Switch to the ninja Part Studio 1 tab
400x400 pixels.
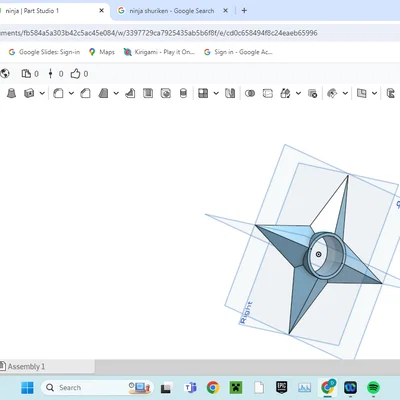coord(32,11)
